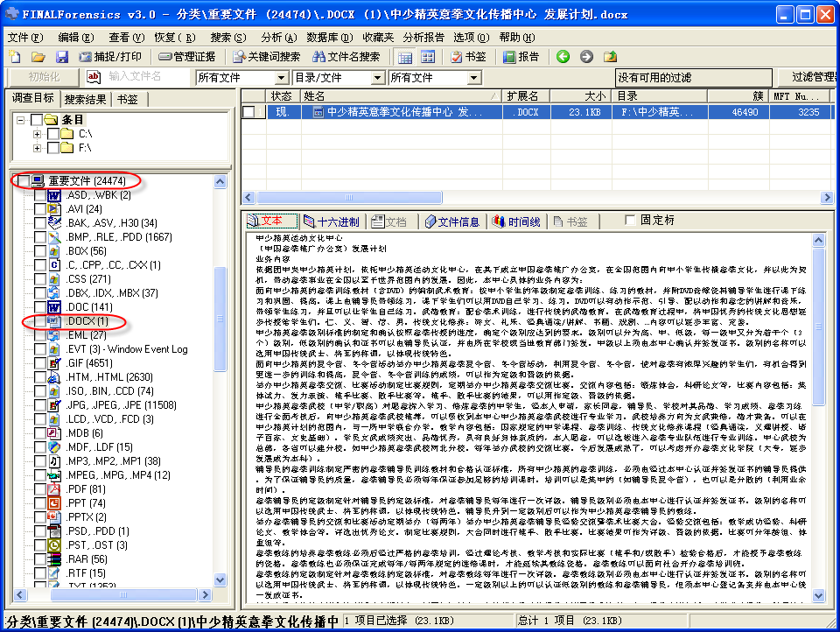Open the 文件(F) menu

(x=25, y=38)
